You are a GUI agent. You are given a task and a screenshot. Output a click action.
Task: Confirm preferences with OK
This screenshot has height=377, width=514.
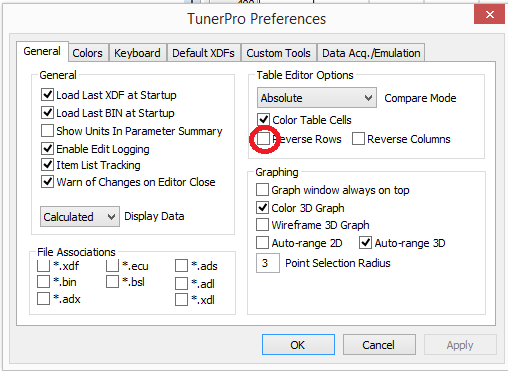coord(298,345)
